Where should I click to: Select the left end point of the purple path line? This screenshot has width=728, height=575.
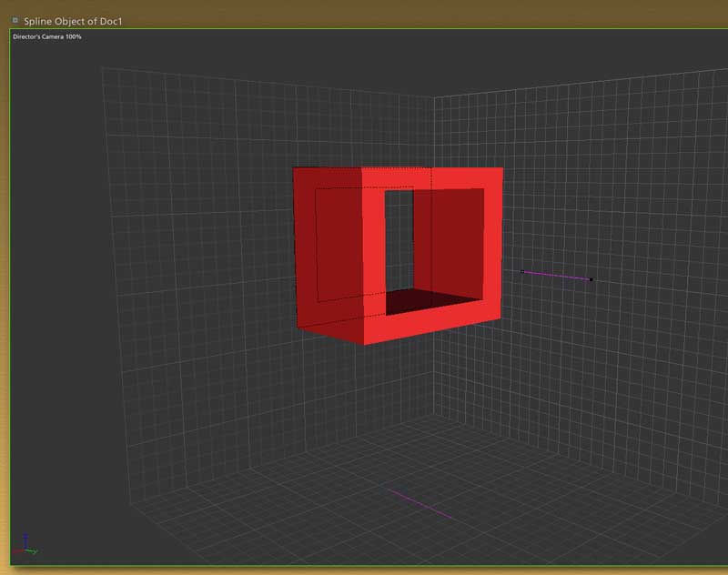[x=522, y=271]
